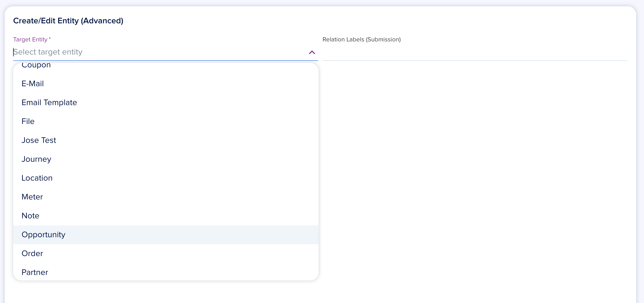Pick File in the entity list
The image size is (644, 303).
(28, 121)
